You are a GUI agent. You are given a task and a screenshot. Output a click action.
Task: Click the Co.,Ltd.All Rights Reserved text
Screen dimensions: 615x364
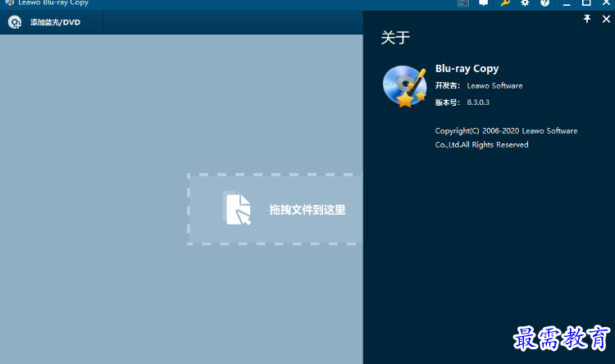(481, 145)
